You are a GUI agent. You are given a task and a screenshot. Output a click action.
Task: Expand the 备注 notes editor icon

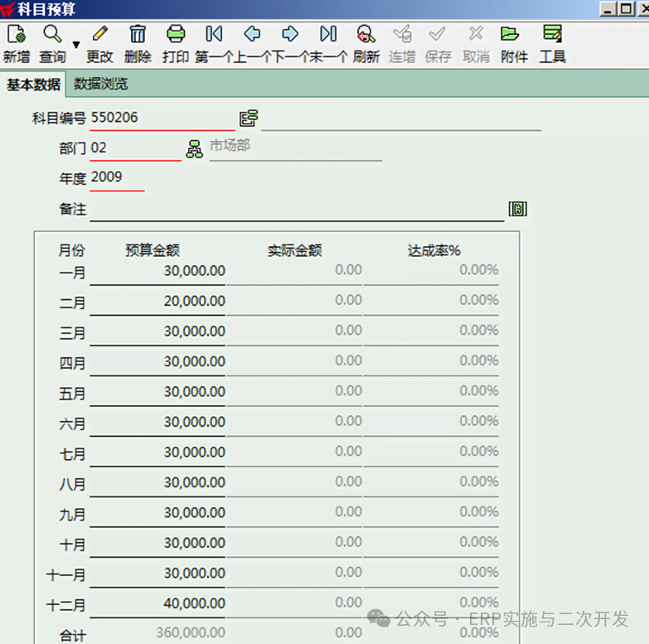pos(519,208)
